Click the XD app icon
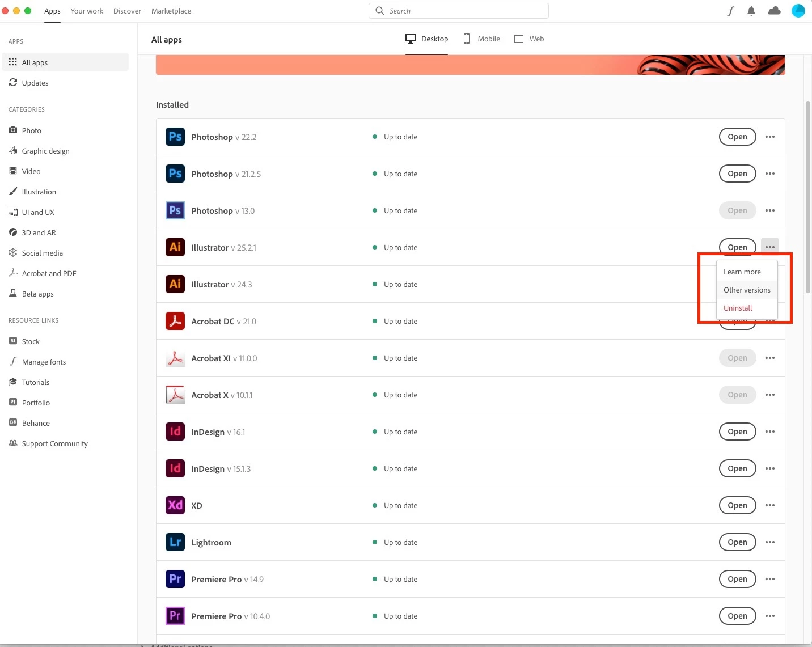Screen dimensions: 812x647 [175, 505]
